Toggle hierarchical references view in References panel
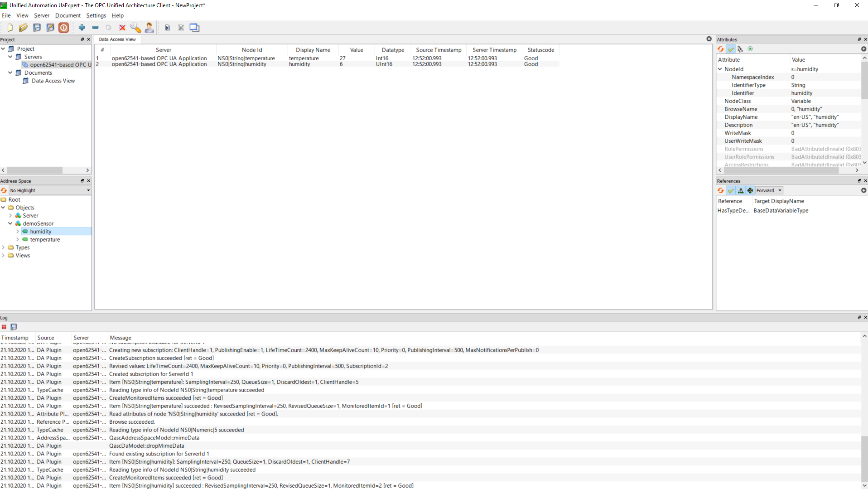This screenshot has width=868, height=489. pyautogui.click(x=740, y=190)
